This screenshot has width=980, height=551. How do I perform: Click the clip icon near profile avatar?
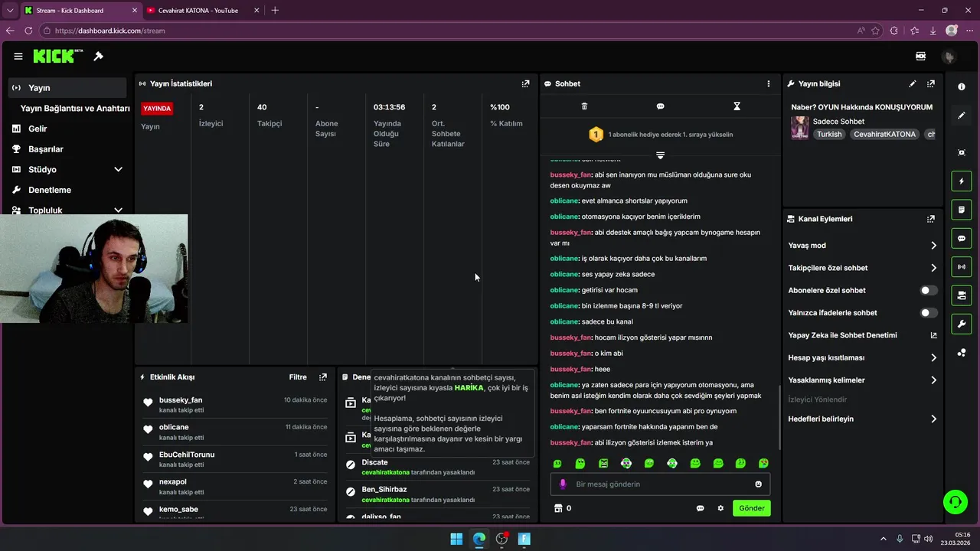pos(921,56)
